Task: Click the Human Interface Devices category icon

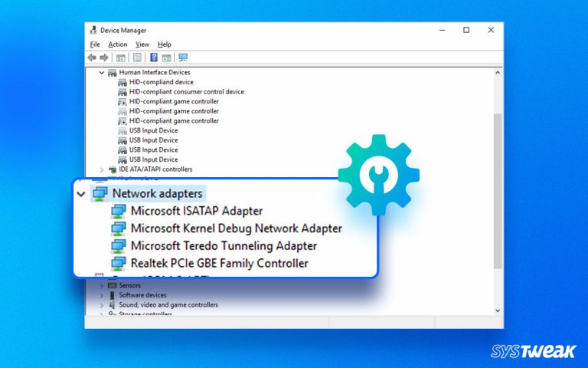Action: (x=112, y=73)
